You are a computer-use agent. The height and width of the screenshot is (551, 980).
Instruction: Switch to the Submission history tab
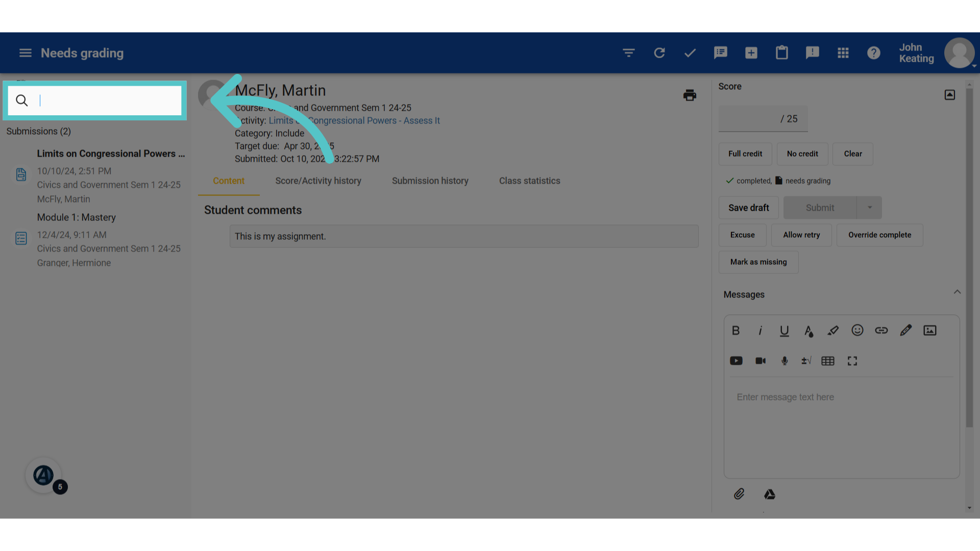[430, 181]
